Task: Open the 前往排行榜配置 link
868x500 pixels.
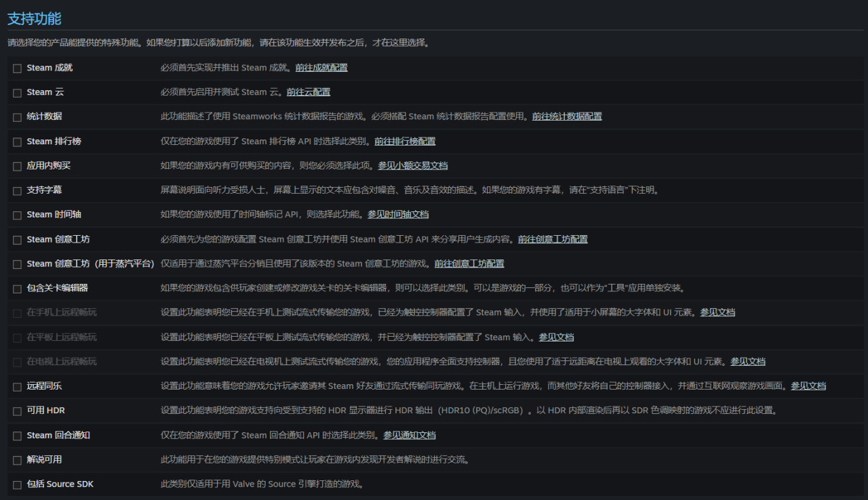Action: [x=405, y=142]
